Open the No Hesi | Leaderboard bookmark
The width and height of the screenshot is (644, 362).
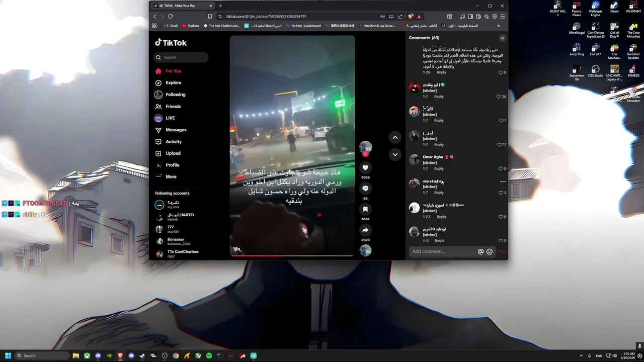click(303, 26)
